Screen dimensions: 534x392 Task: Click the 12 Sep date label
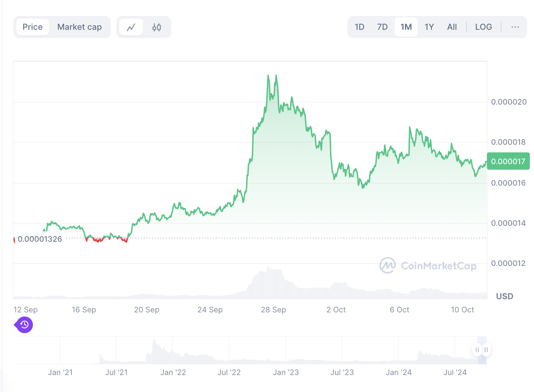26,310
